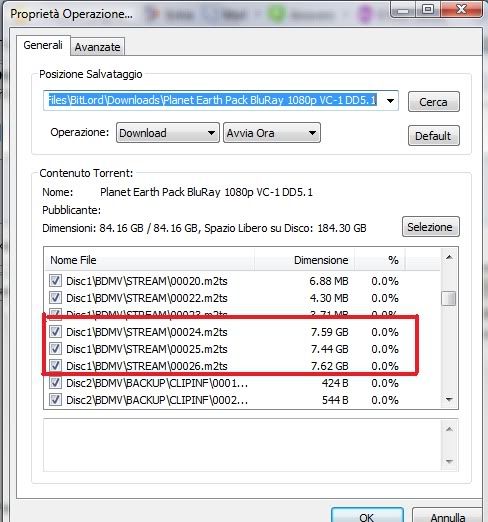
Task: Uncheck the 00025.m2ts file checkbox
Action: click(x=55, y=349)
